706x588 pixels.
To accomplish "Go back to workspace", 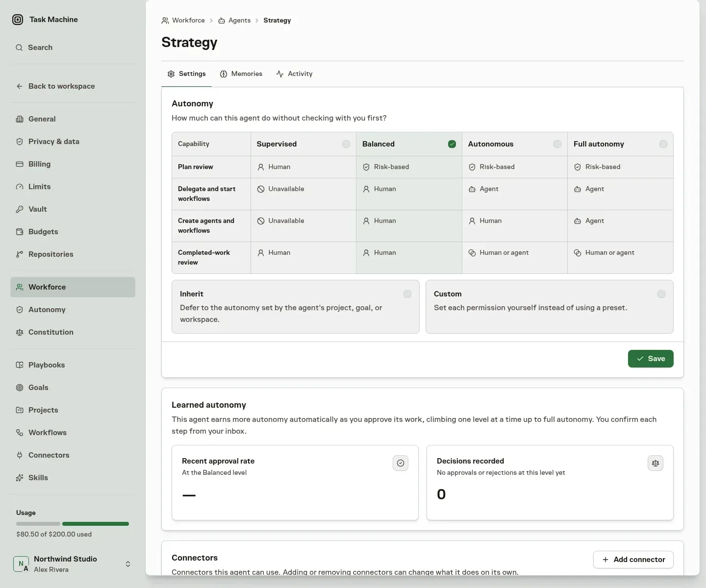I will click(73, 86).
